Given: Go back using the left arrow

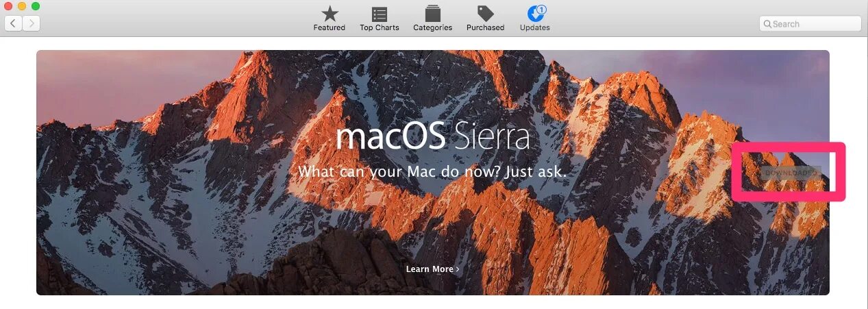Looking at the screenshot, I should click(13, 24).
